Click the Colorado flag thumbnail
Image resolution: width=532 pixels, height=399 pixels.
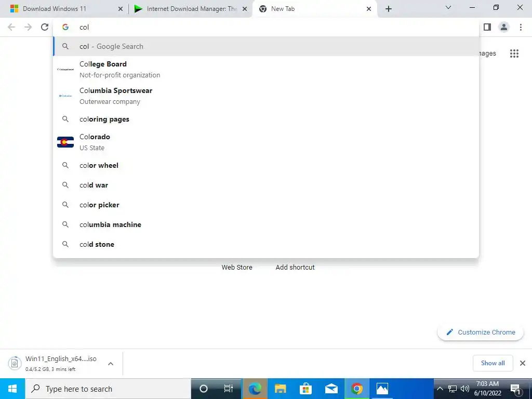(x=65, y=142)
